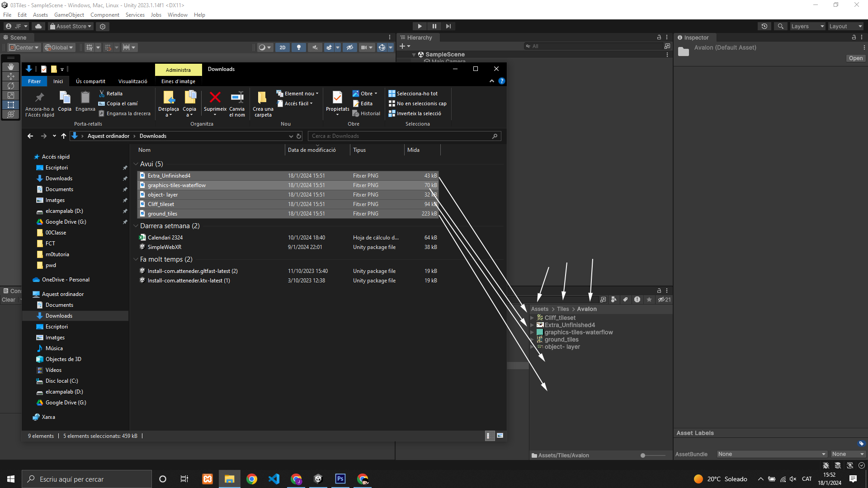Click Unity Hub icon in taskbar
Viewport: 868px width, 488px height.
click(x=318, y=479)
